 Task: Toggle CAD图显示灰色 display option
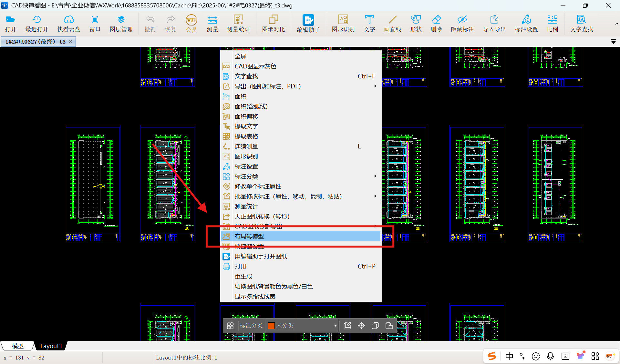point(255,66)
